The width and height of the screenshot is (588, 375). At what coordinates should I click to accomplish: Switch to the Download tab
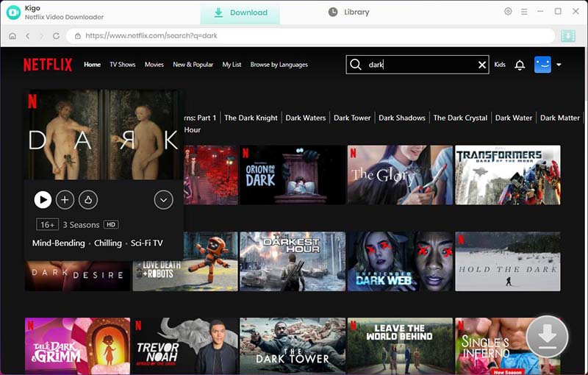(x=240, y=12)
